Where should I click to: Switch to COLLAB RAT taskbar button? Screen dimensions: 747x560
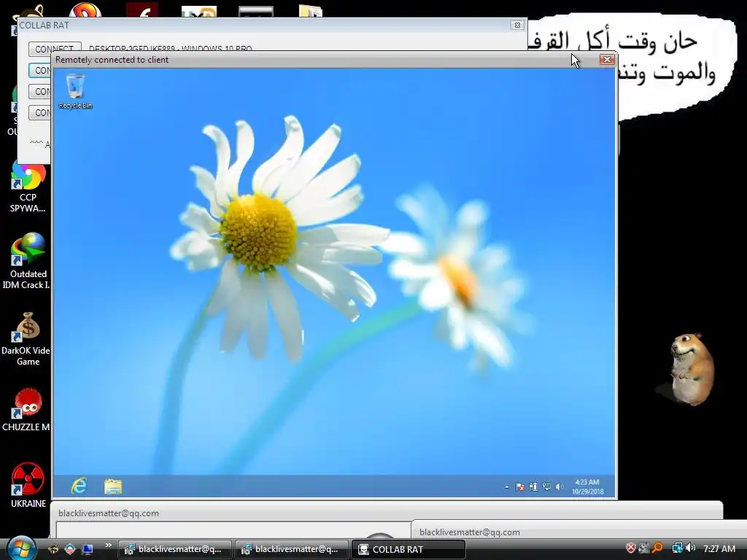(x=409, y=549)
